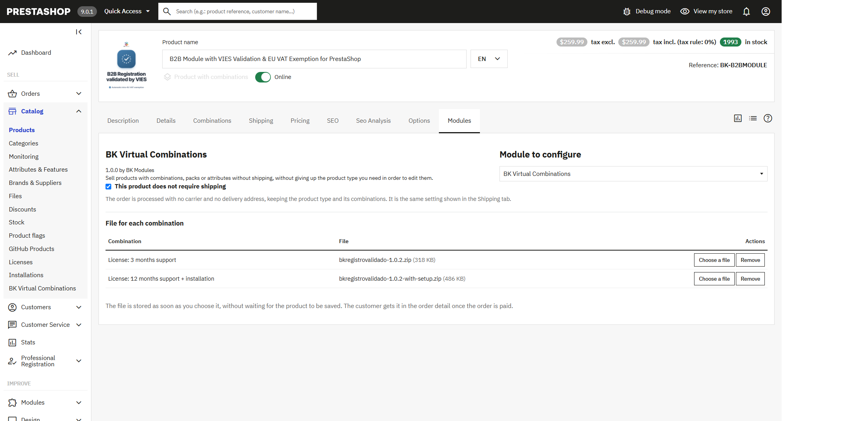The image size is (868, 421).
Task: Switch to the Pricing tab
Action: pyautogui.click(x=300, y=121)
